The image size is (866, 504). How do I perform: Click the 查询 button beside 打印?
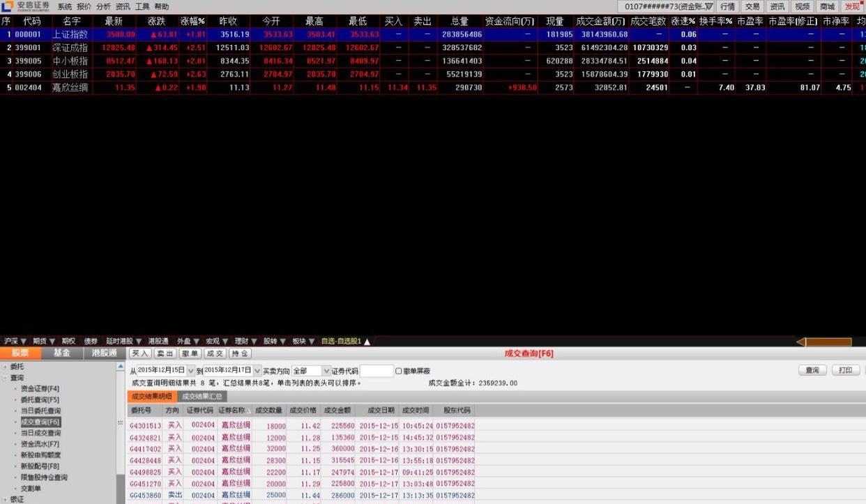(812, 370)
